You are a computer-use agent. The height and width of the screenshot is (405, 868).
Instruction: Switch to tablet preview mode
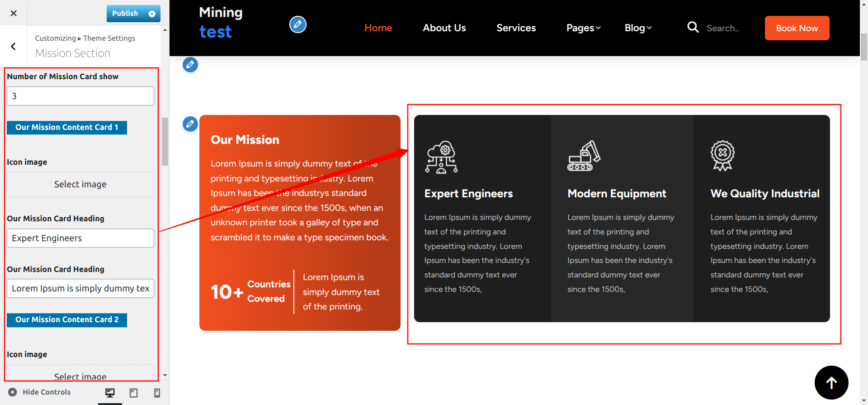133,392
